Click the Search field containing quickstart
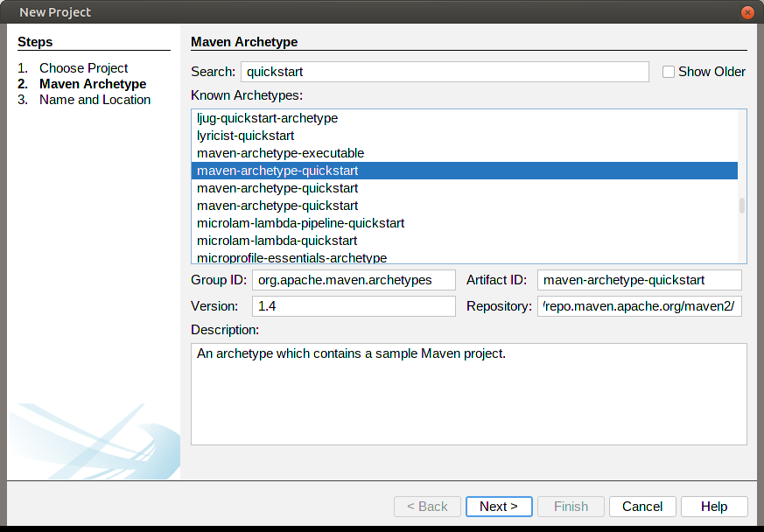The image size is (764, 532). click(x=445, y=72)
